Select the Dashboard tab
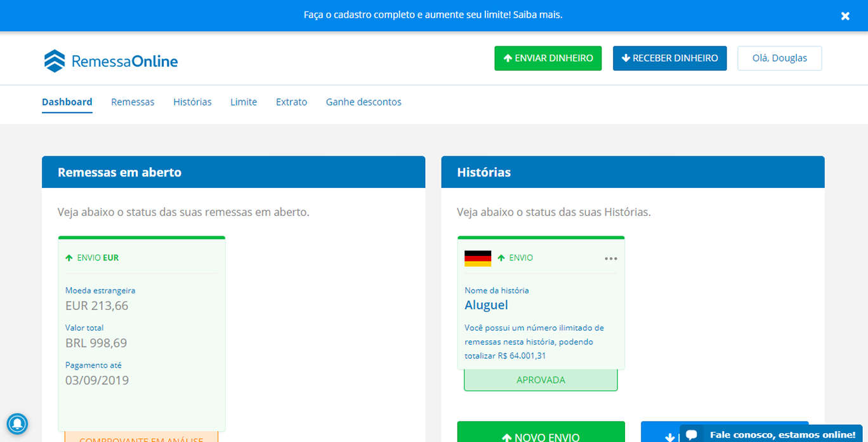 [x=67, y=102]
